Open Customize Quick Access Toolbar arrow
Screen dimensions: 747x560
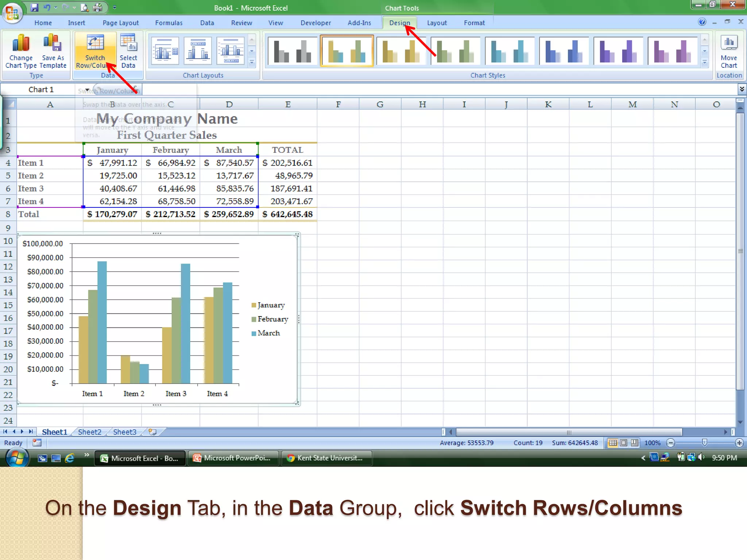[115, 7]
